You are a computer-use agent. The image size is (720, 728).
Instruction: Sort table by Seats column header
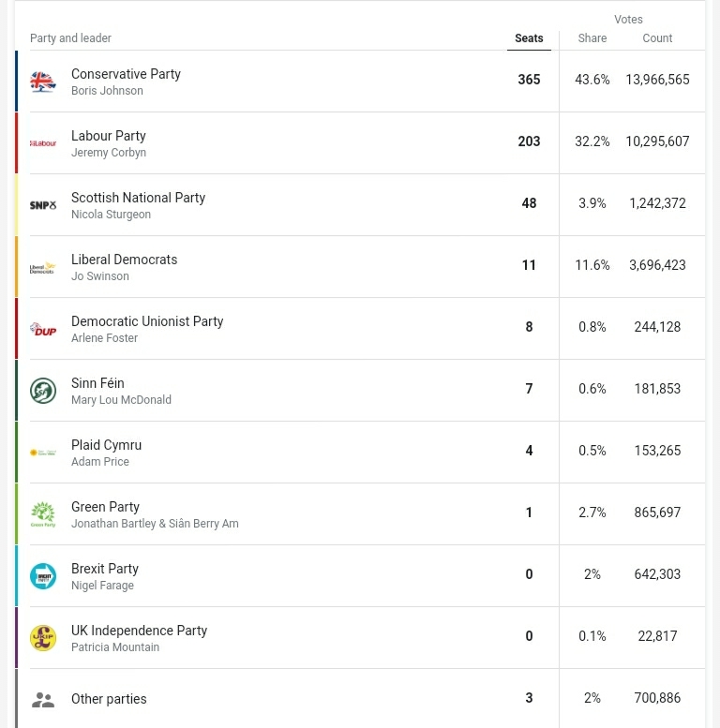(529, 38)
